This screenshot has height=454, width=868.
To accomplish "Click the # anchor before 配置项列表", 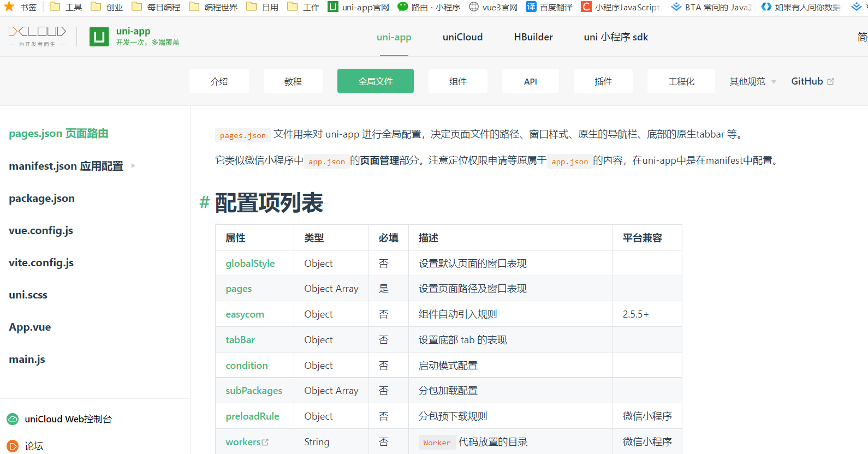I will (204, 202).
